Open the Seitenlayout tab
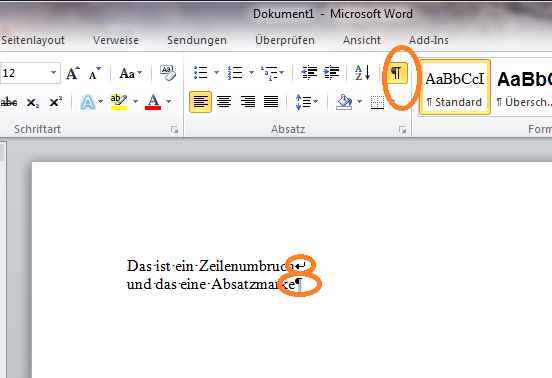 [x=33, y=40]
